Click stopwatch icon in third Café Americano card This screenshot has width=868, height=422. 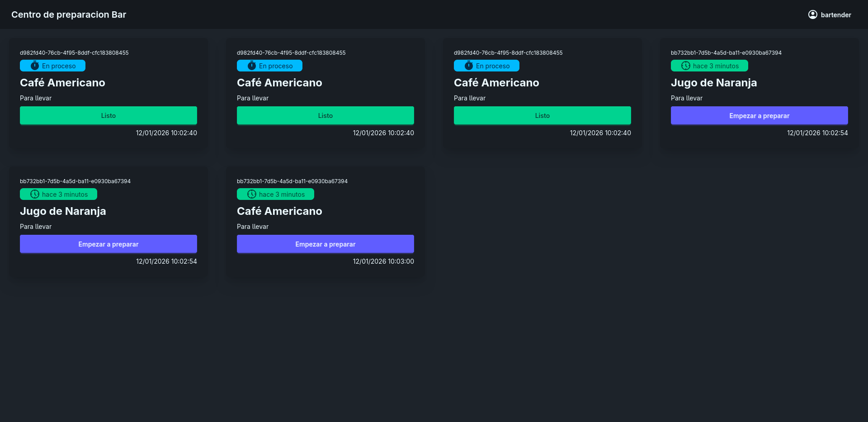coord(469,66)
